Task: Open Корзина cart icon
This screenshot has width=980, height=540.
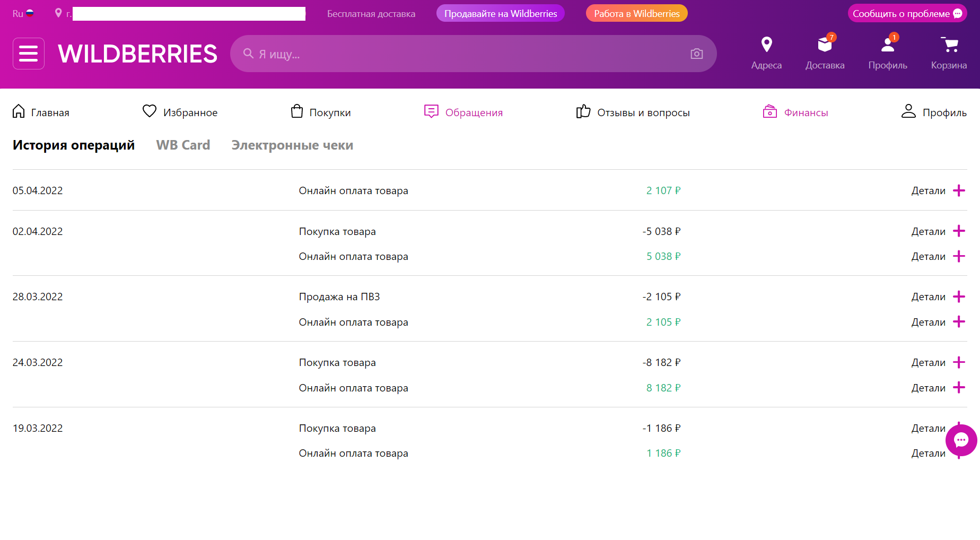Action: 949,45
